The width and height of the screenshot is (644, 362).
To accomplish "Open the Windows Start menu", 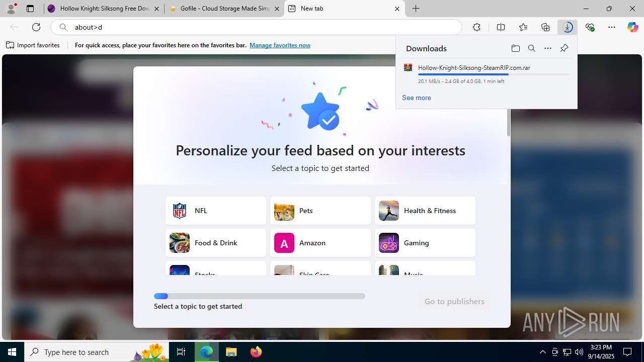I will pyautogui.click(x=12, y=352).
